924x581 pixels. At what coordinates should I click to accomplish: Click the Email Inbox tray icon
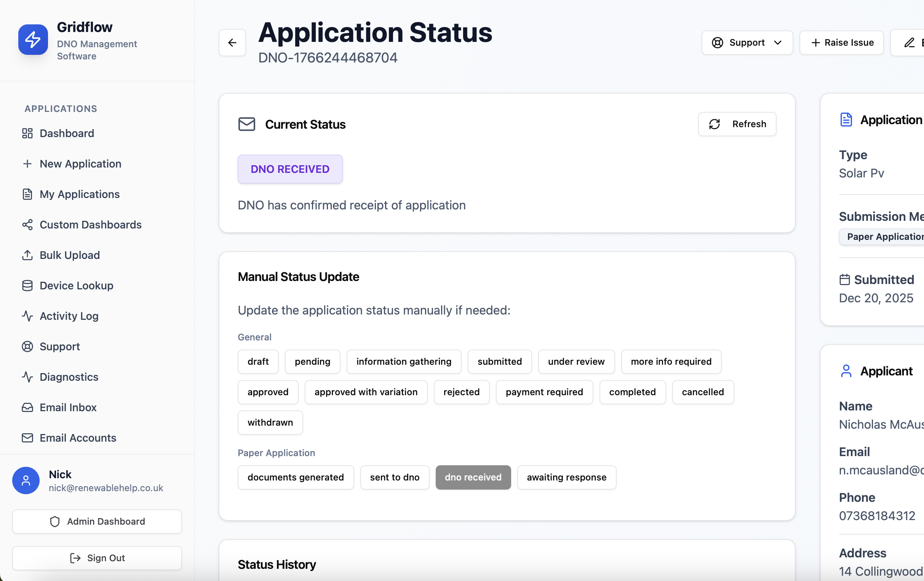click(27, 407)
